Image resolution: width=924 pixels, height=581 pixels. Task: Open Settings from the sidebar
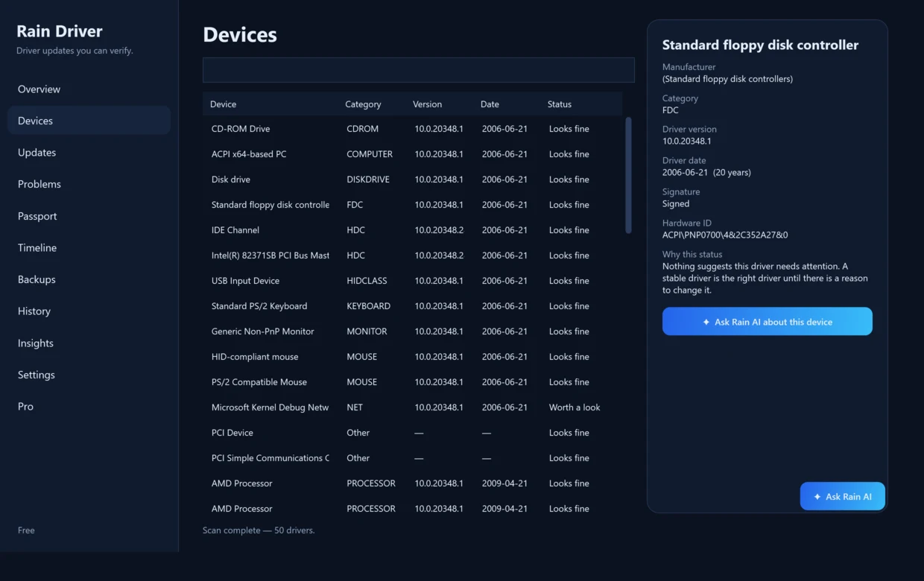[x=89, y=375]
